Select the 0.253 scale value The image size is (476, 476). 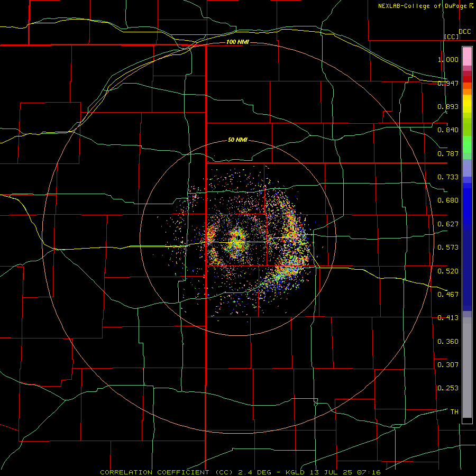tap(448, 388)
